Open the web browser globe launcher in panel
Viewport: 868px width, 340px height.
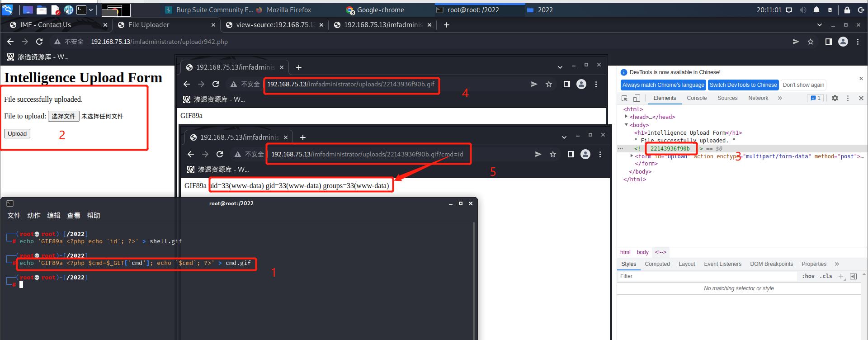[x=69, y=10]
